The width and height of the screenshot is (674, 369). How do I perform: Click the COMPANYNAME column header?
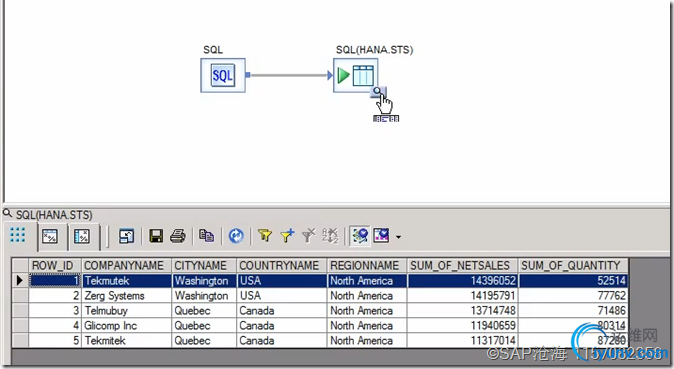tap(126, 266)
